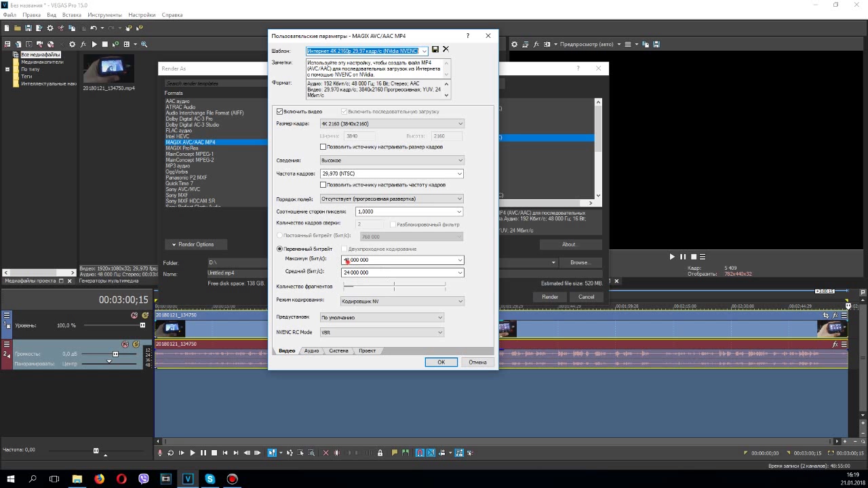The image size is (868, 488).
Task: Save the current render template (floppy icon)
Action: point(435,49)
